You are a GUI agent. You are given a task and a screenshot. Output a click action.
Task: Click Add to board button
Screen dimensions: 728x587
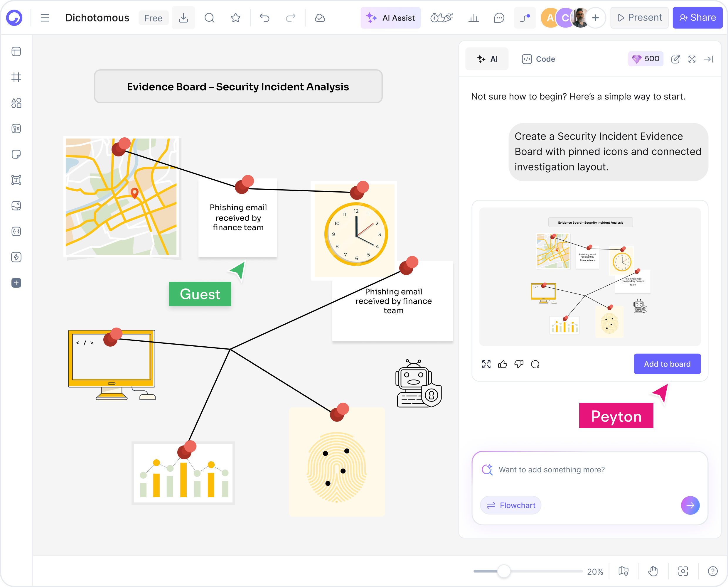click(x=667, y=364)
